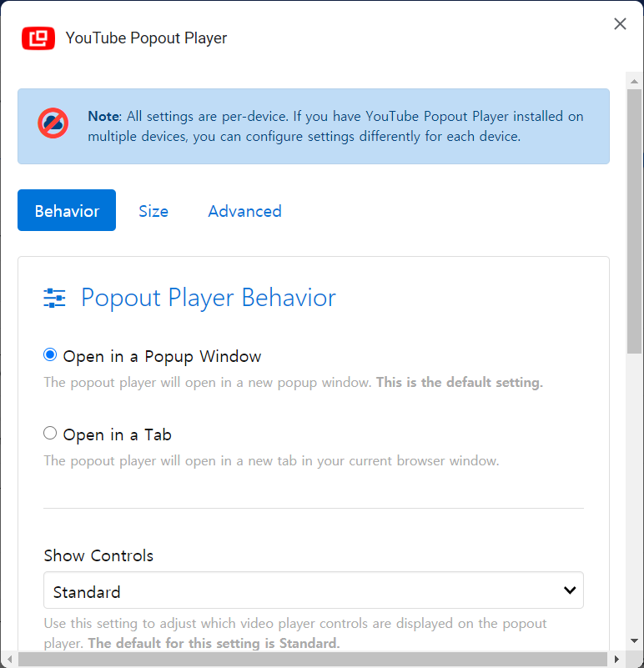The height and width of the screenshot is (668, 644).
Task: Click the Popout Player Behavior heading
Action: 209,298
